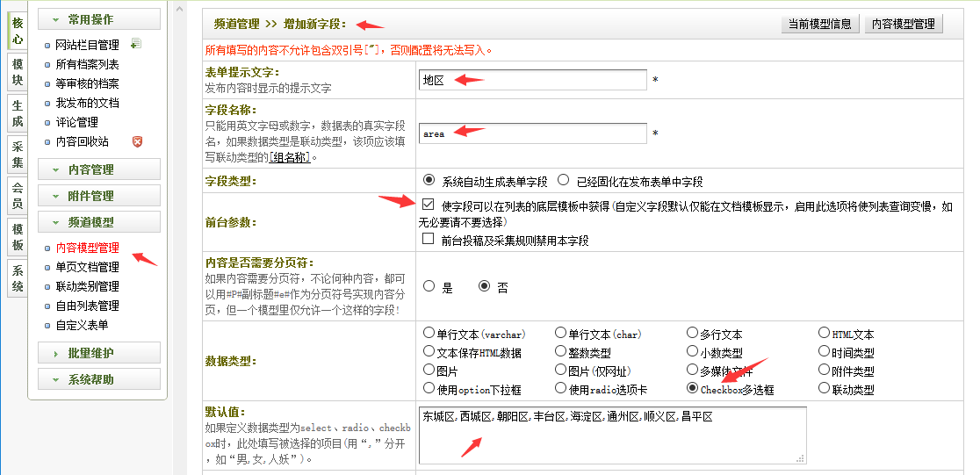This screenshot has height=475, width=980.
Task: Expand the 内容管理 sidebar section
Action: point(99,169)
